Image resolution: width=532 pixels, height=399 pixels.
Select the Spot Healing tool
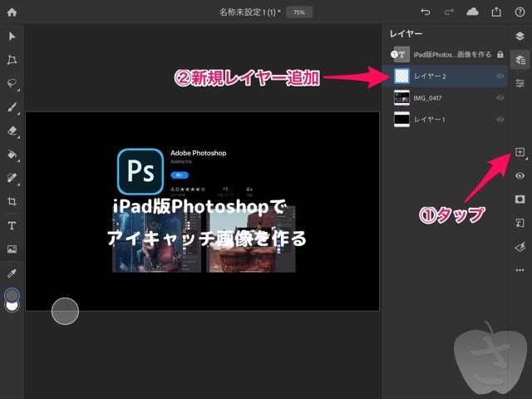click(x=12, y=178)
